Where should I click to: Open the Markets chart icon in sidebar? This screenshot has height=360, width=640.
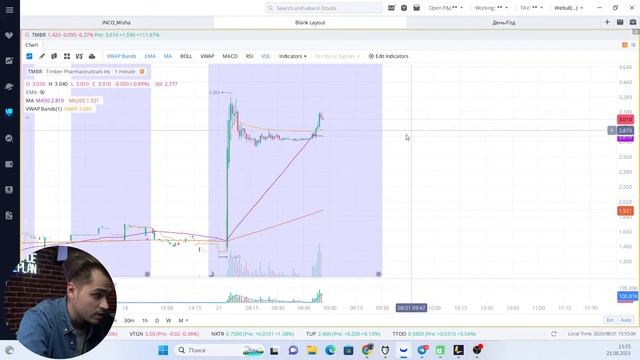(x=9, y=61)
